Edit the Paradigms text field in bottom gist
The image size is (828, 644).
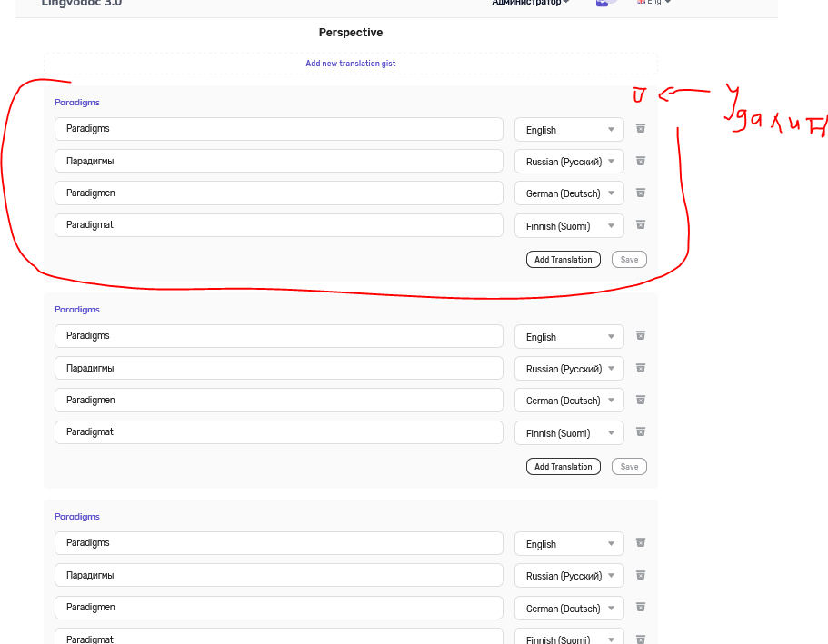click(279, 542)
